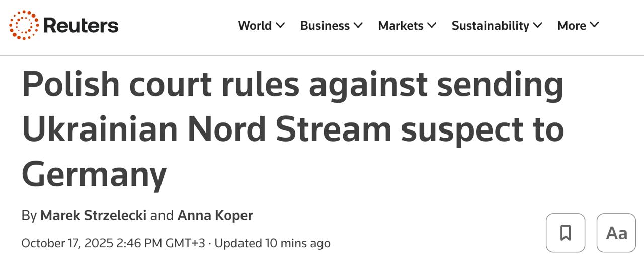Open the Aa text size button
Image resolution: width=644 pixels, height=264 pixels.
616,233
